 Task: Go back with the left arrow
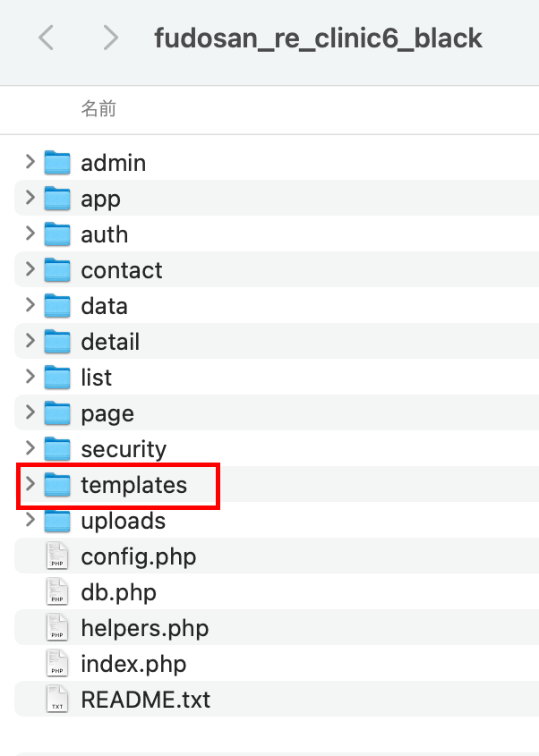pos(47,38)
